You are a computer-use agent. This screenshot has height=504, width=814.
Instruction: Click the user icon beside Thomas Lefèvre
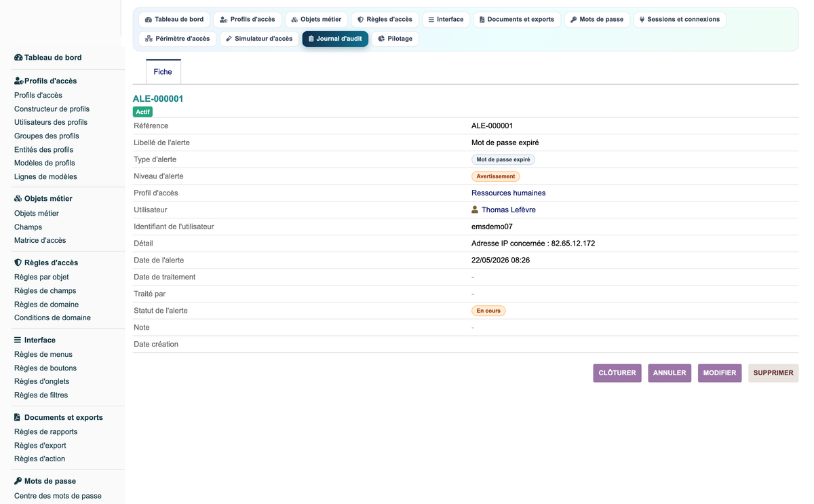pyautogui.click(x=475, y=210)
